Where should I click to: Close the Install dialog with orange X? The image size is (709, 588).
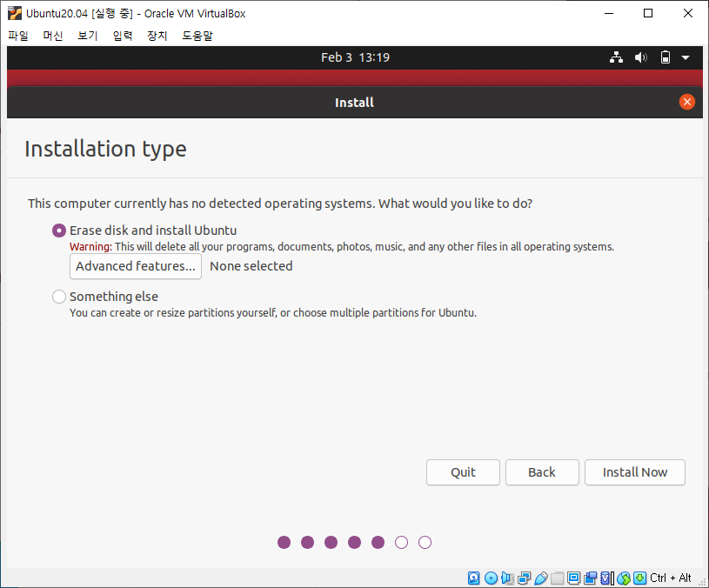(x=687, y=102)
